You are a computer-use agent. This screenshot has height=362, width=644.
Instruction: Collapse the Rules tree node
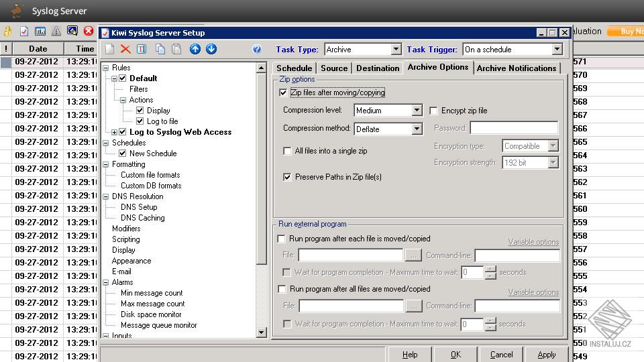pos(105,68)
